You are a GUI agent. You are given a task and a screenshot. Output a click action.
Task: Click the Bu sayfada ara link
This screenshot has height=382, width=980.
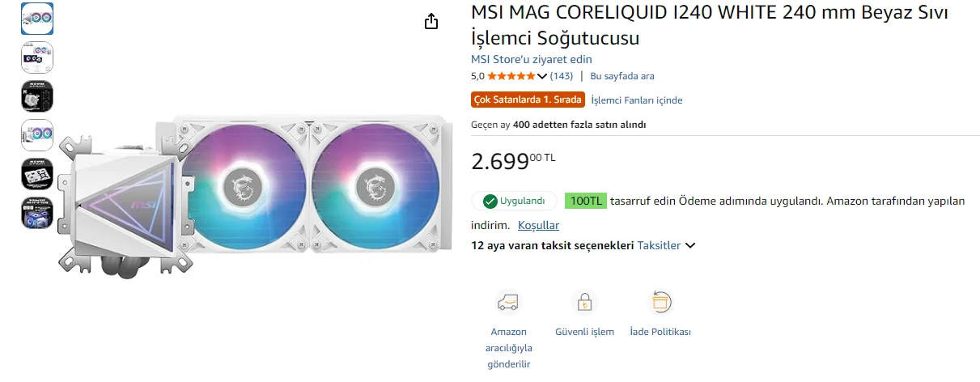coord(622,76)
